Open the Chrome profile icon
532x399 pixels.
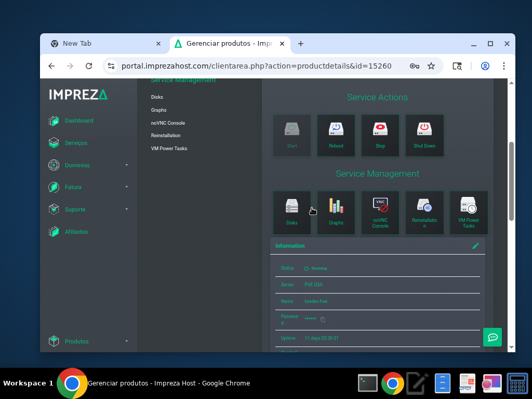click(x=485, y=66)
